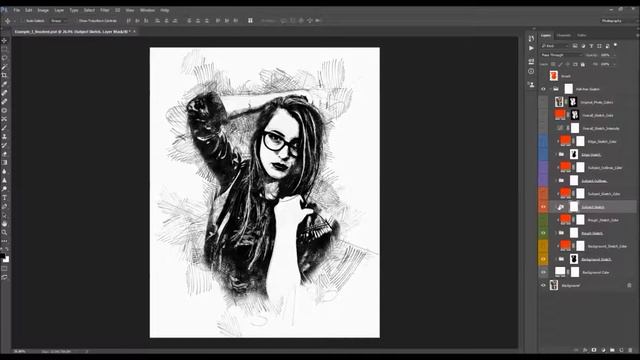The height and width of the screenshot is (360, 640).
Task: Toggle Show Transform Controls checkbox
Action: click(76, 20)
